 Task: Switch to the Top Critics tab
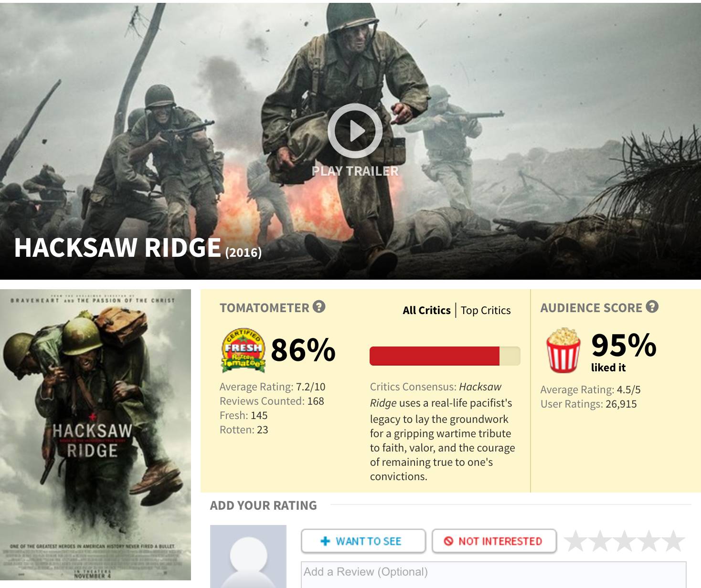tap(486, 310)
